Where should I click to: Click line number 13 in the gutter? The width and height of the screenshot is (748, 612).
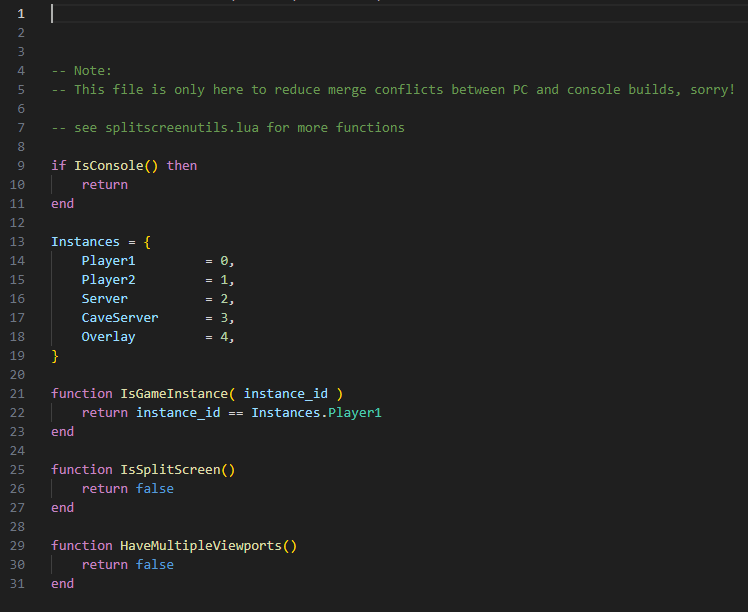pos(20,242)
